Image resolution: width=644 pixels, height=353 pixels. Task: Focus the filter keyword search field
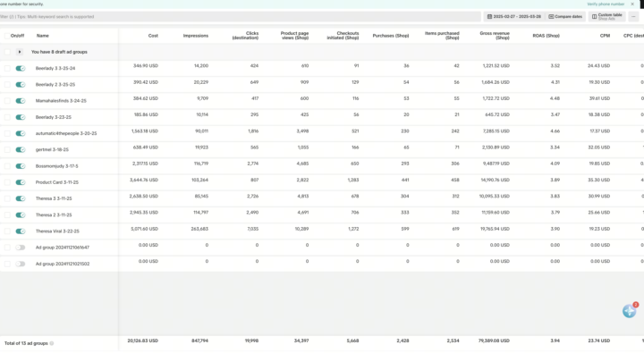(x=241, y=16)
